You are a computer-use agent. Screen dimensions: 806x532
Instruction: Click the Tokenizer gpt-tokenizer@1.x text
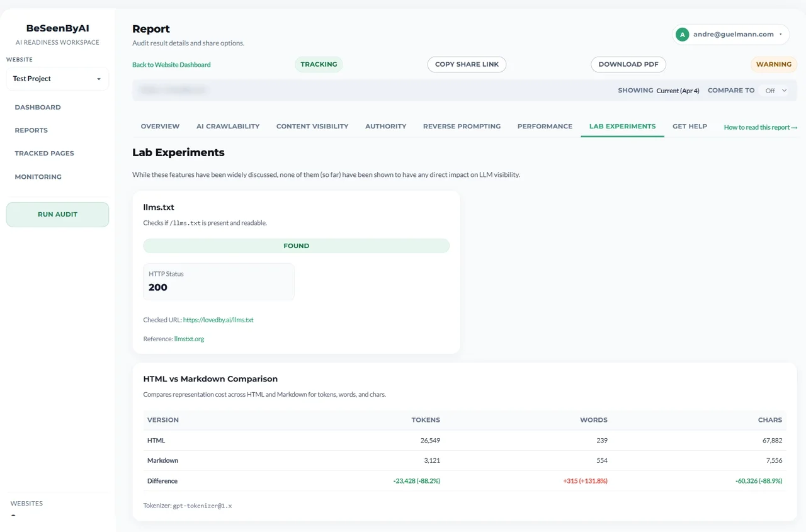click(188, 506)
